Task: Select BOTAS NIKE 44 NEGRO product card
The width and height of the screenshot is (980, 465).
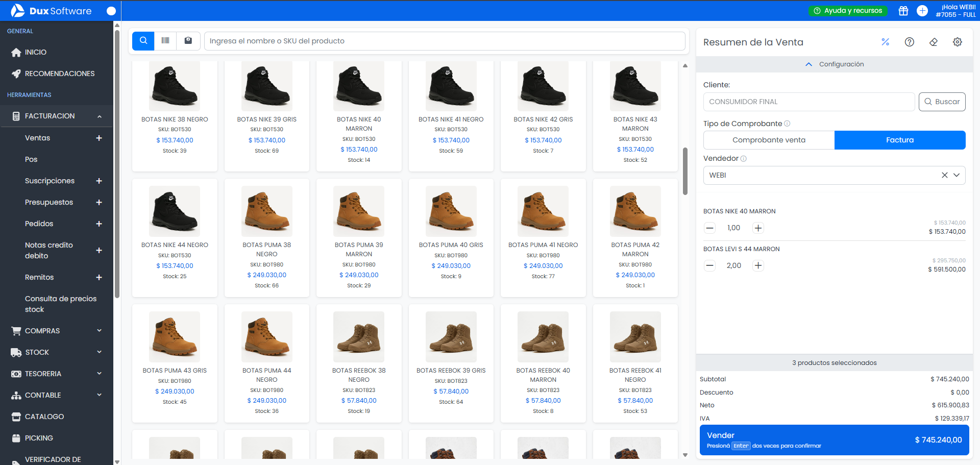Action: [175, 238]
